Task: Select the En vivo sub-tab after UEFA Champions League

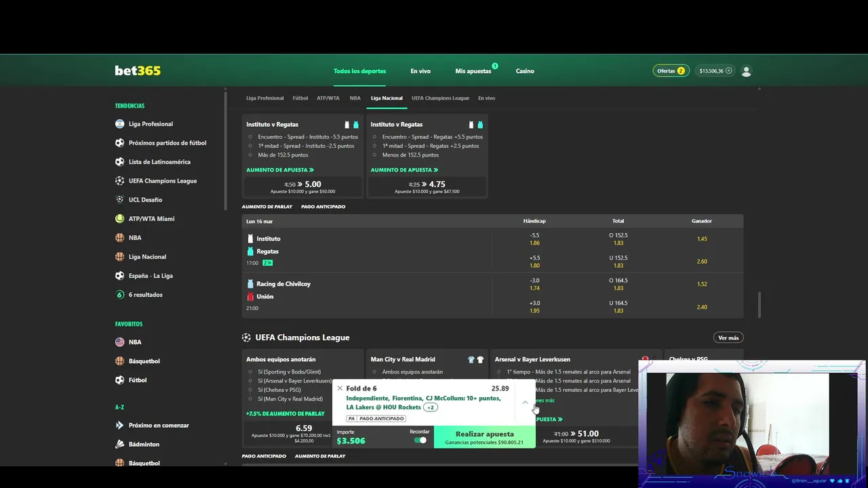Action: (486, 98)
